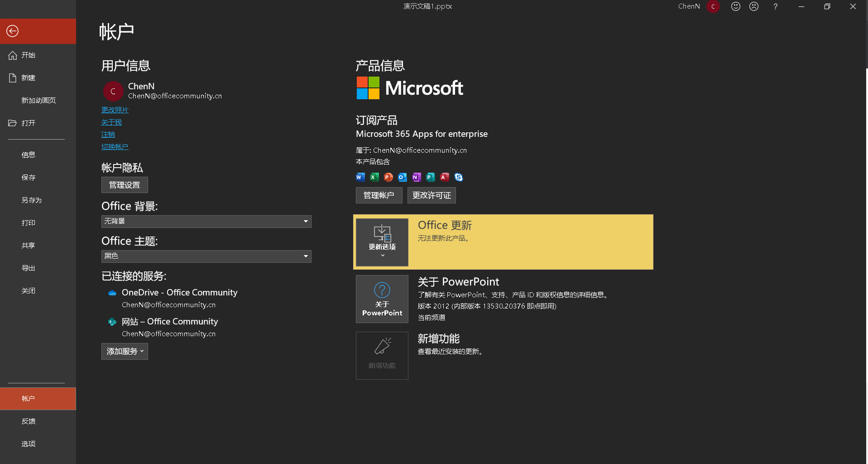This screenshot has height=464, width=868.
Task: Expand the 更新选项 update options button
Action: pyautogui.click(x=382, y=242)
